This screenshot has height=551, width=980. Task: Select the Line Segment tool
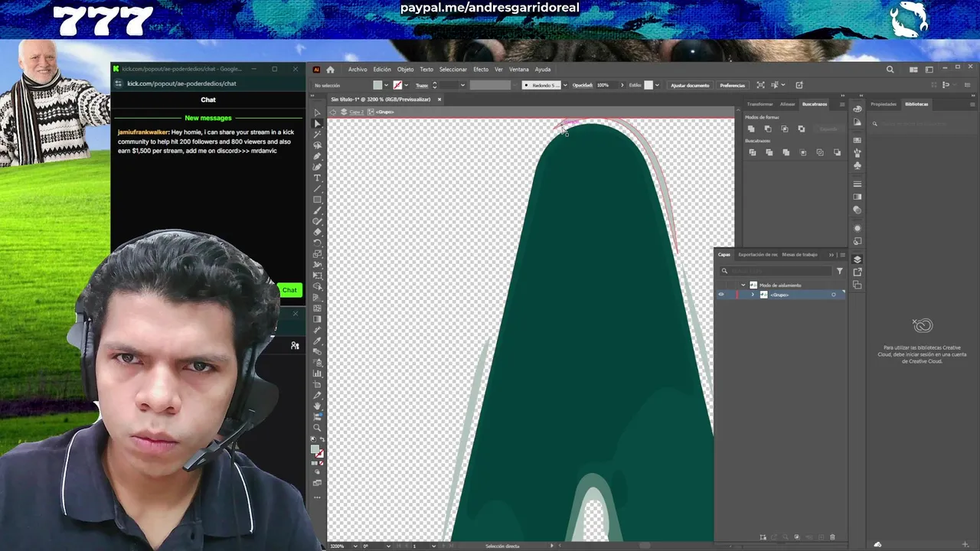pyautogui.click(x=318, y=189)
